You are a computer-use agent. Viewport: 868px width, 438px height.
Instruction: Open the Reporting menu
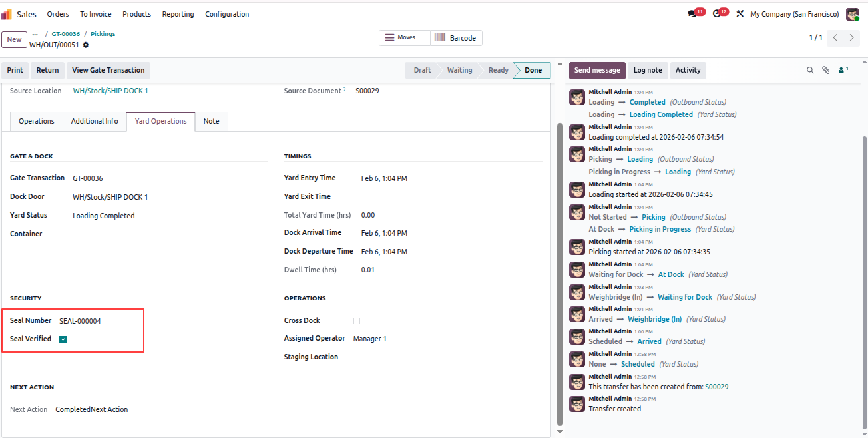178,14
